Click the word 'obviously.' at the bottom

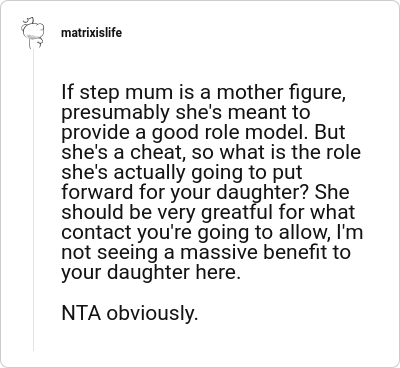point(152,313)
